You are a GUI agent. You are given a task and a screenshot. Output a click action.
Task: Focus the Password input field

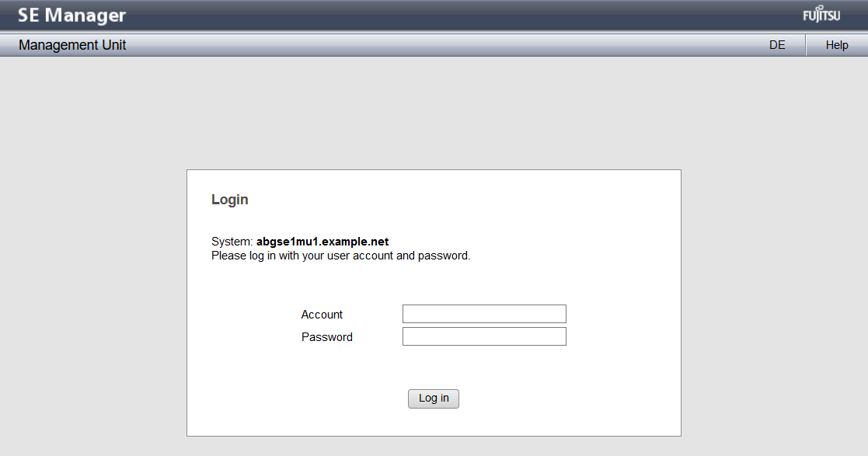coord(484,336)
